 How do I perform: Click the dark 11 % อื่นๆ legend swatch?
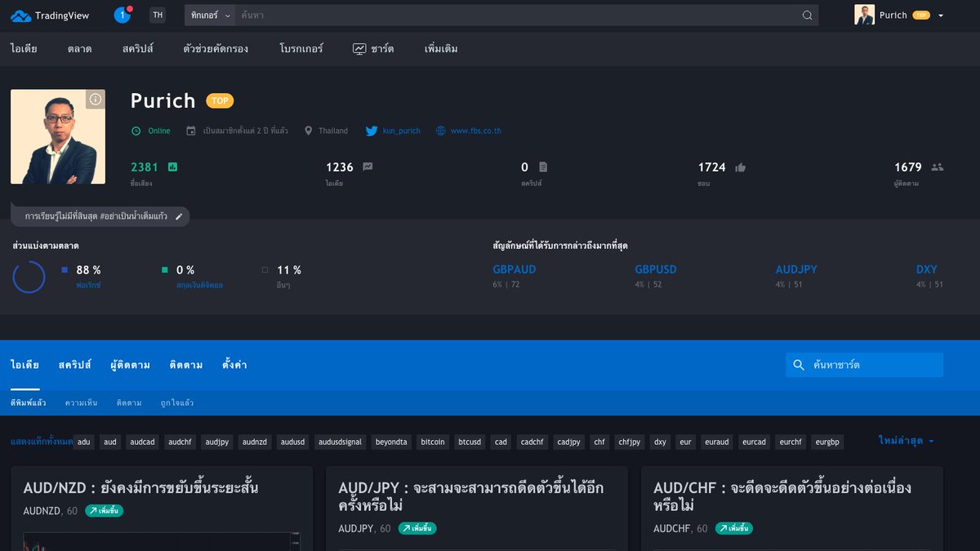[265, 269]
